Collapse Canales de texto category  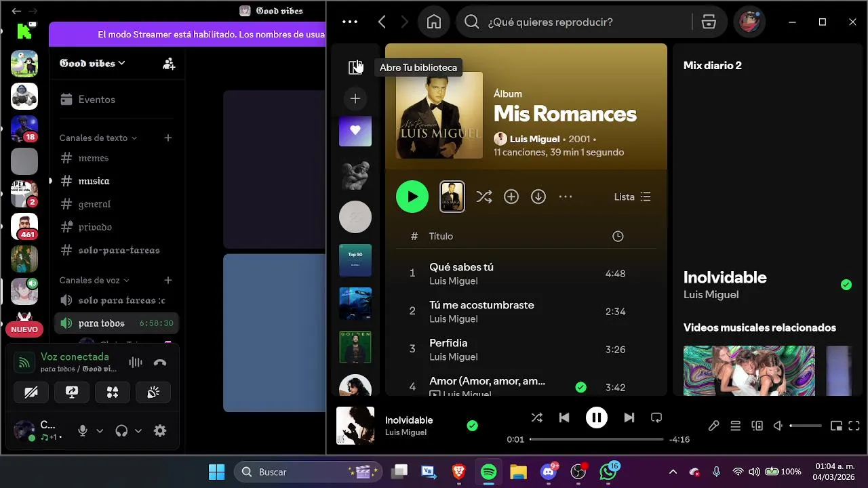pyautogui.click(x=98, y=138)
